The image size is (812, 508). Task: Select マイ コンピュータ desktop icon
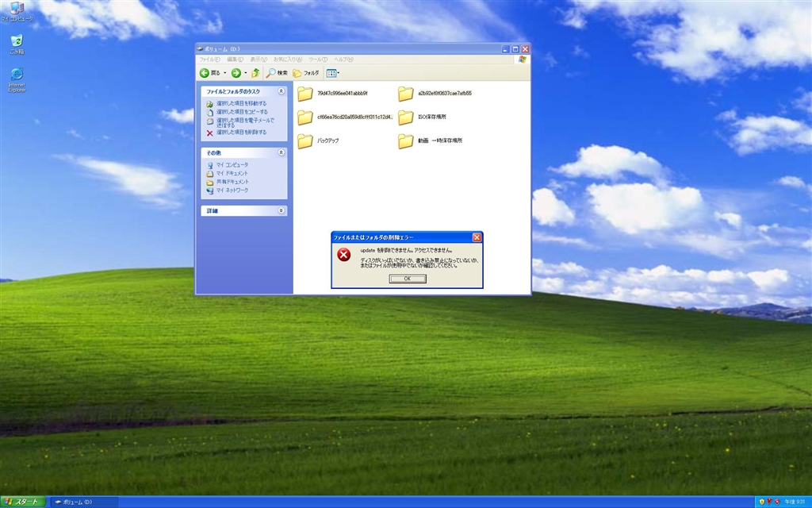coord(17,12)
